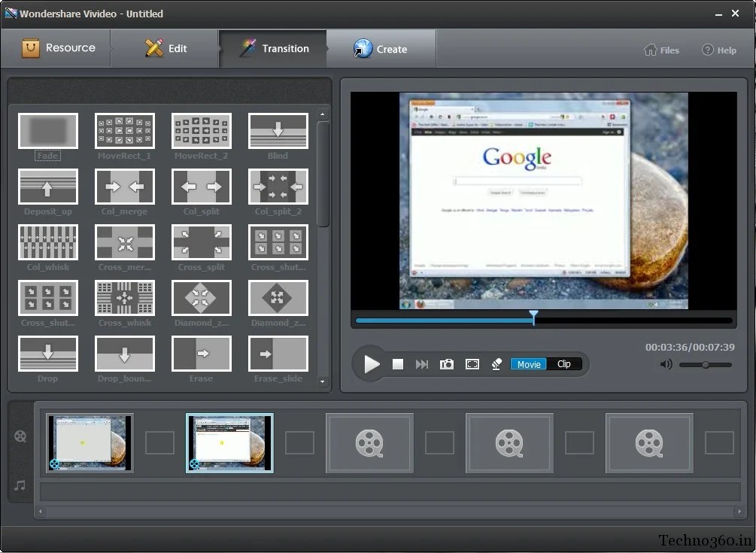Screen dimensions: 756x553
Task: Select the first clip in the storyboard
Action: click(x=90, y=442)
